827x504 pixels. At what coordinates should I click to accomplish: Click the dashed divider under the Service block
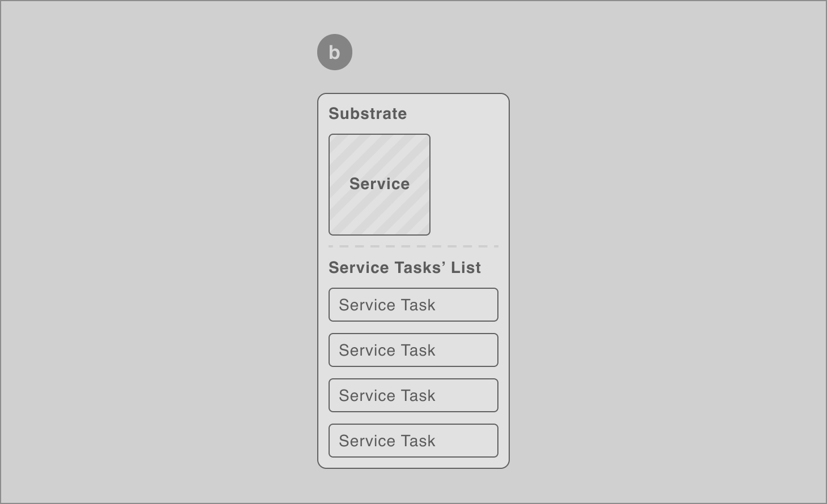point(413,246)
